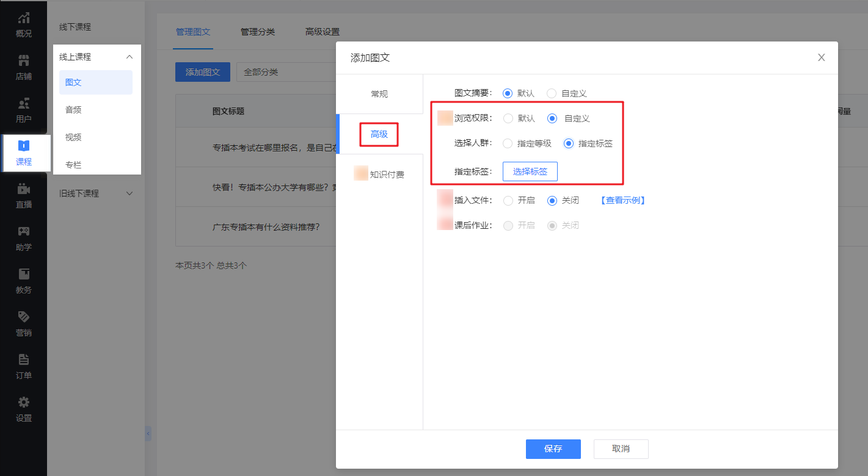Screen dimensions: 868x476
Task: Switch to the 常规 tab in dialog
Action: point(379,94)
